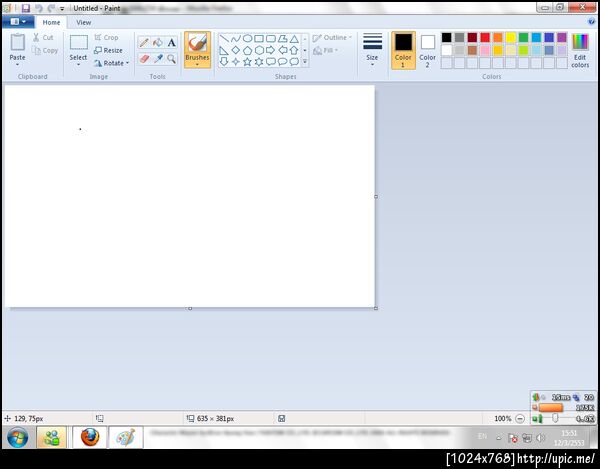Choose the Rounded rectangle shape
Viewport: 600px width, 469px height.
pyautogui.click(x=271, y=39)
